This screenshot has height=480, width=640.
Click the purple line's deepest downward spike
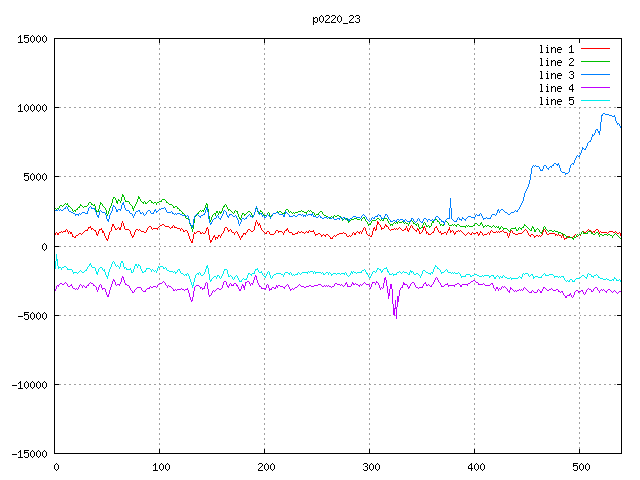(396, 317)
